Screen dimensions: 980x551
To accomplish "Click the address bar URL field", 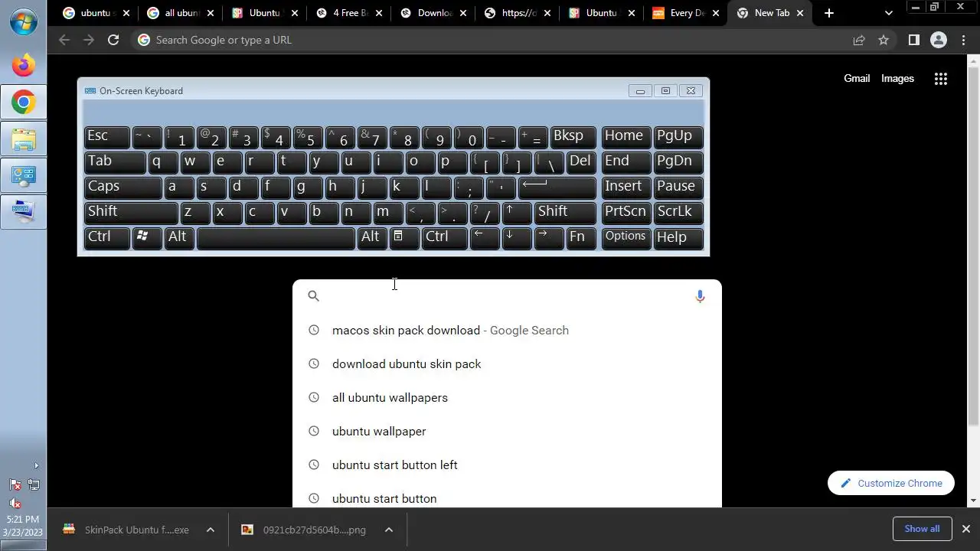I will click(x=490, y=40).
